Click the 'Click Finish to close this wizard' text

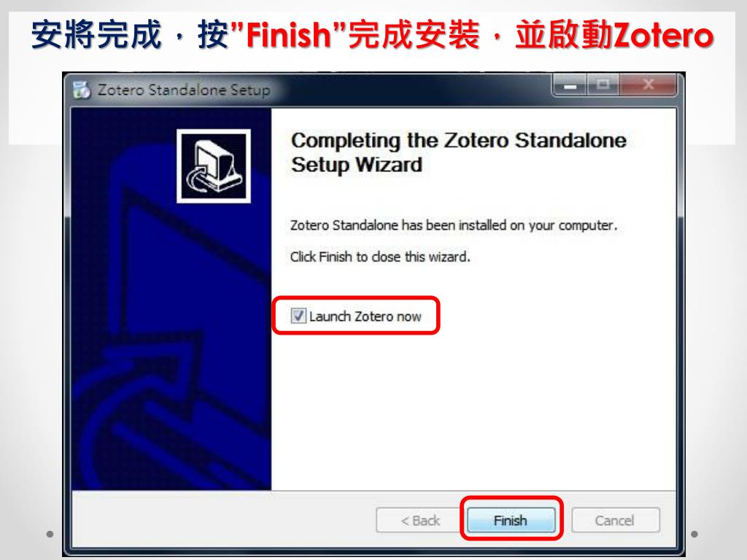pos(380,257)
